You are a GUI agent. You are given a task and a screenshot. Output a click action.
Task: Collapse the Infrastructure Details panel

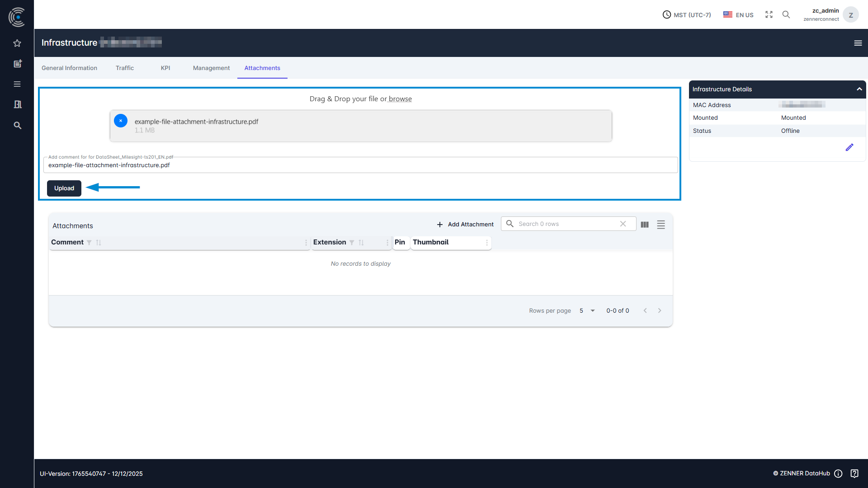[x=859, y=89]
